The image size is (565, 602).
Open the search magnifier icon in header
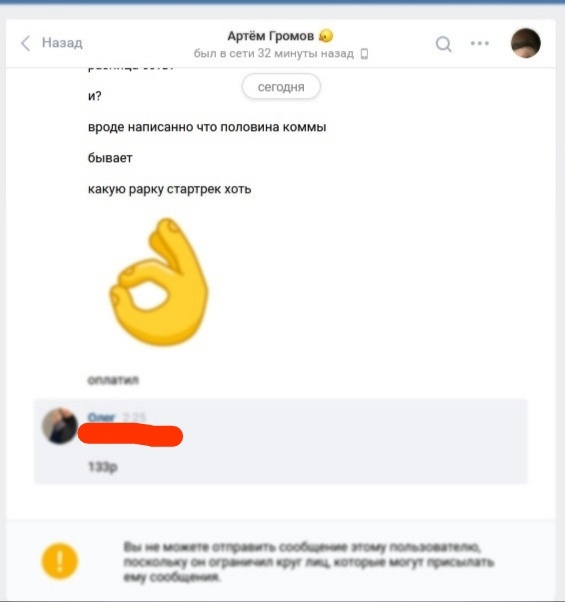[x=444, y=44]
